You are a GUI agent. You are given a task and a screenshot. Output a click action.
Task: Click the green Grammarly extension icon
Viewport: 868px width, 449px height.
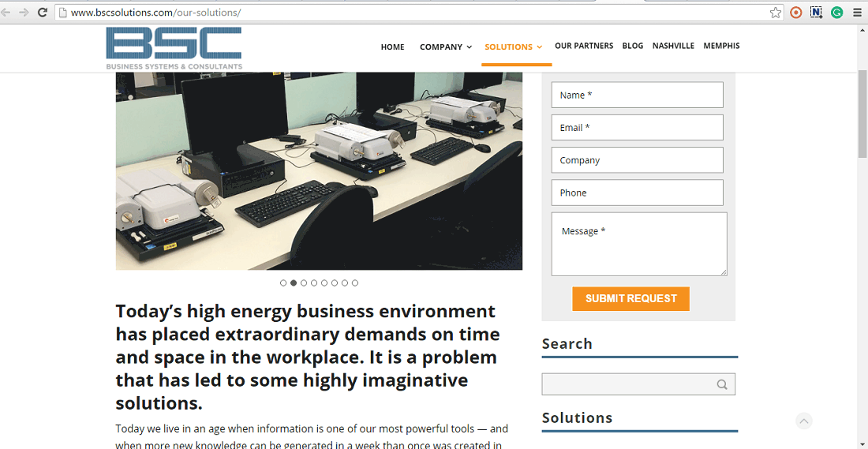click(x=836, y=13)
